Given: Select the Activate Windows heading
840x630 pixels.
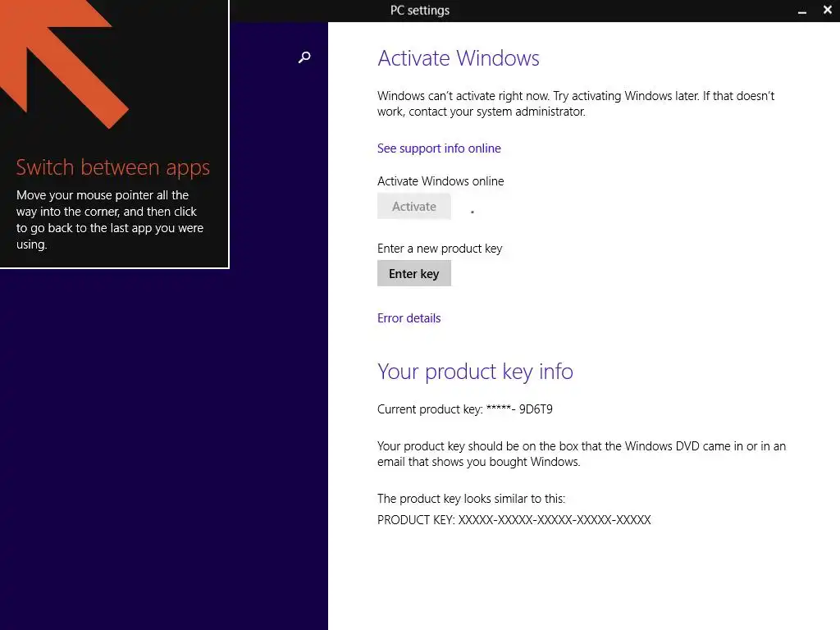Looking at the screenshot, I should coord(459,58).
